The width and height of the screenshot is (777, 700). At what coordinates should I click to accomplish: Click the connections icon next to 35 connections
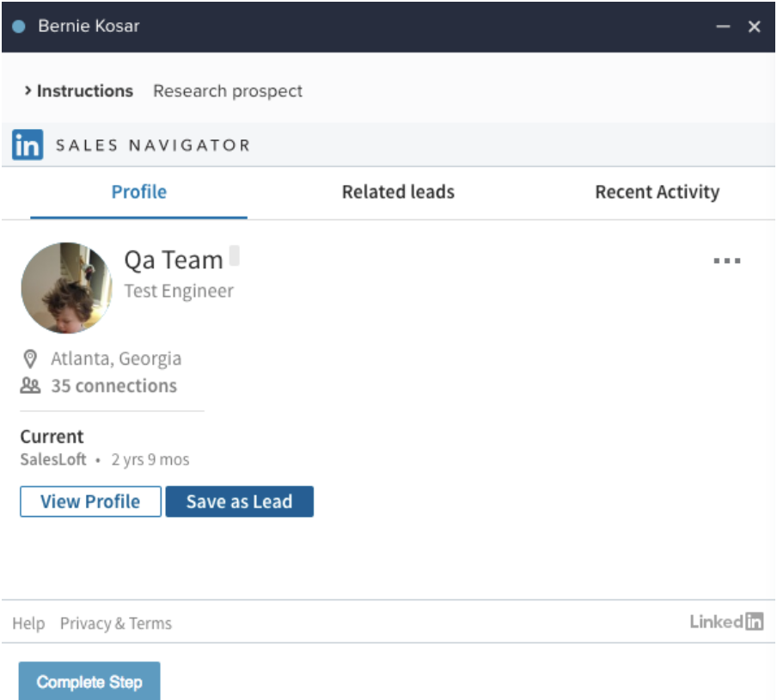point(28,385)
